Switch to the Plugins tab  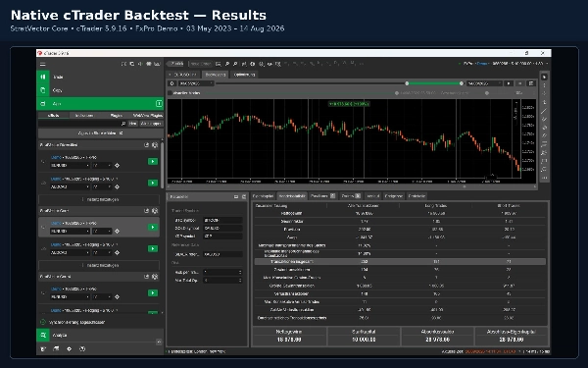(116, 115)
